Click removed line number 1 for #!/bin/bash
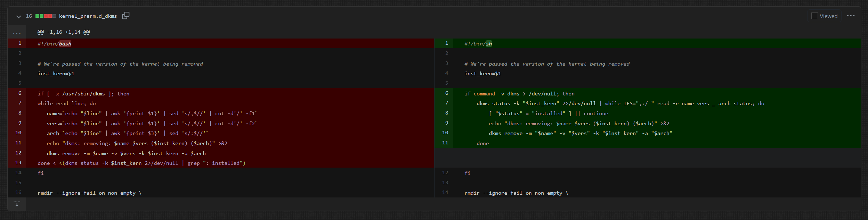Image resolution: width=868 pixels, height=220 pixels. (x=20, y=43)
